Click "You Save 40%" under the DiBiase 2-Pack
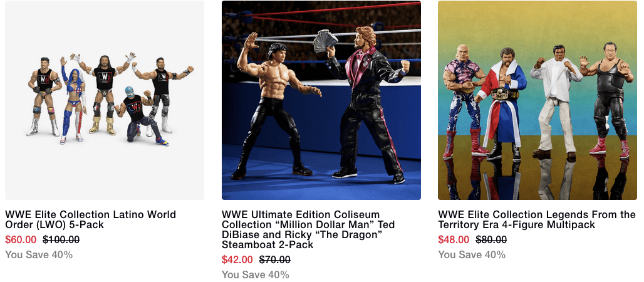The image size is (644, 282). (256, 274)
